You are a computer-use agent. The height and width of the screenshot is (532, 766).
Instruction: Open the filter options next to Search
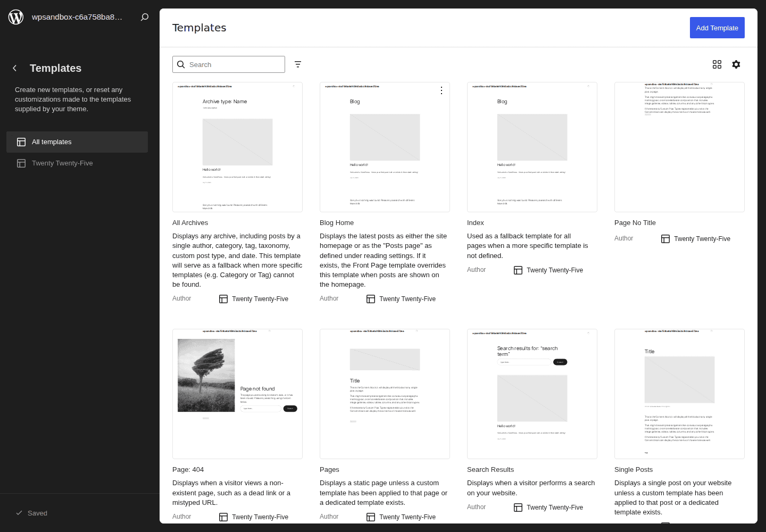coord(298,64)
